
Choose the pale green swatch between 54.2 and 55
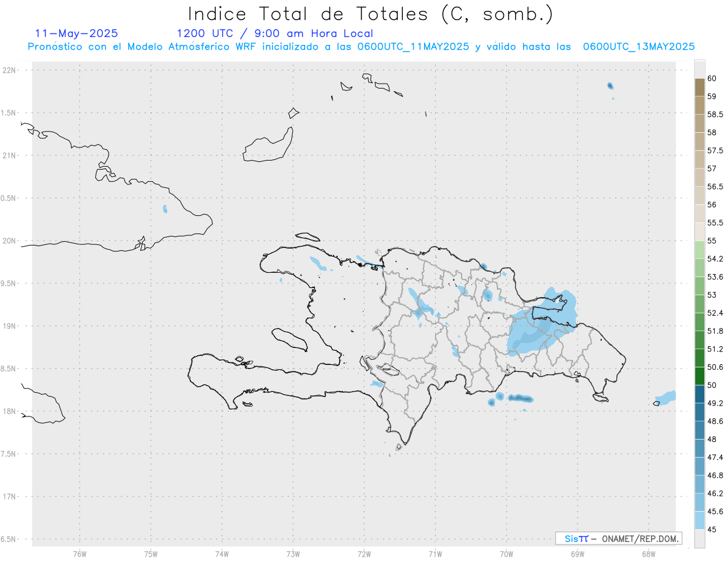[x=699, y=250]
